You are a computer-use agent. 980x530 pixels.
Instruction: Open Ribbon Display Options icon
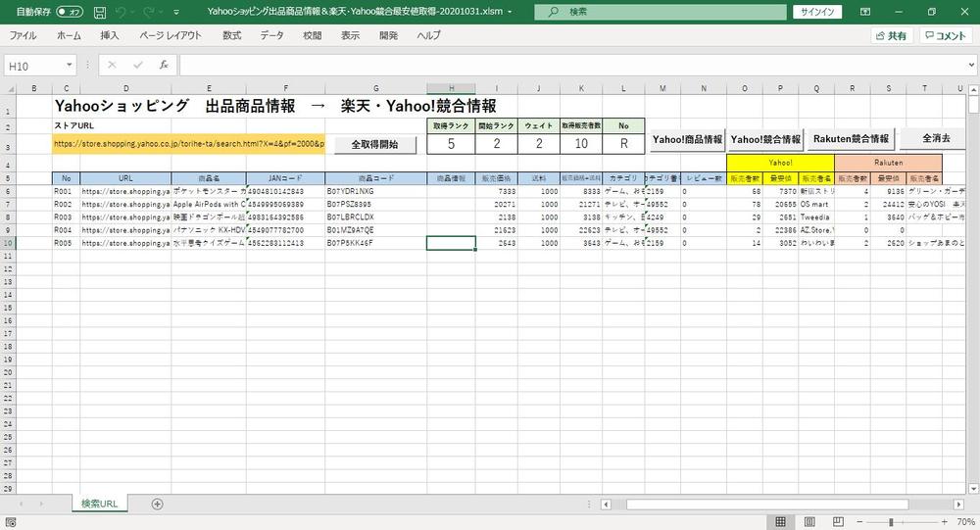coord(865,12)
